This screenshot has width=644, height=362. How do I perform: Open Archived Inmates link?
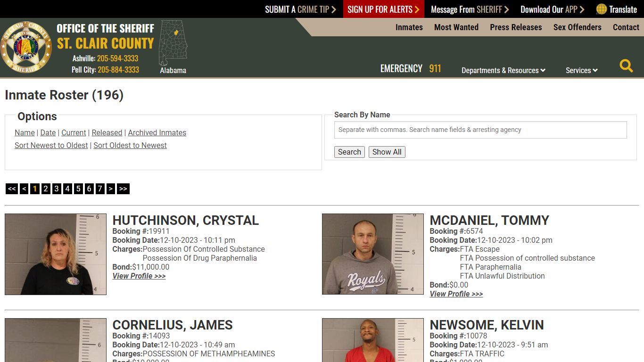coord(157,133)
